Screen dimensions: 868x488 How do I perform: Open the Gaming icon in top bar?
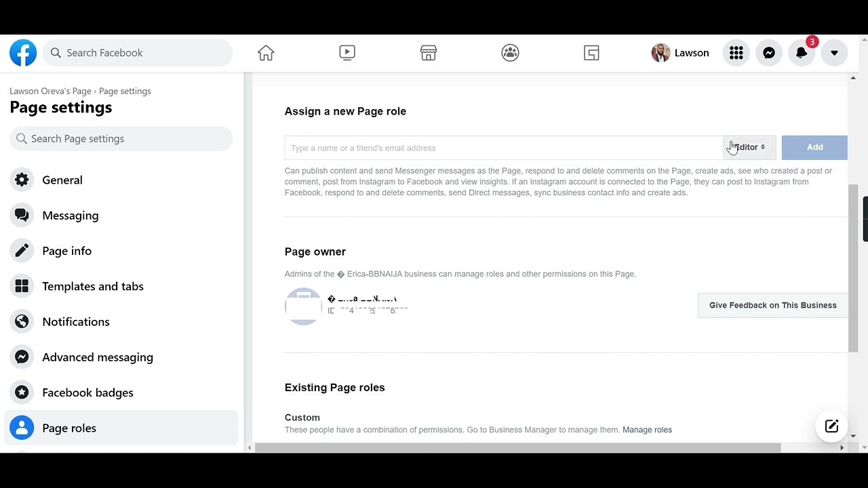591,53
